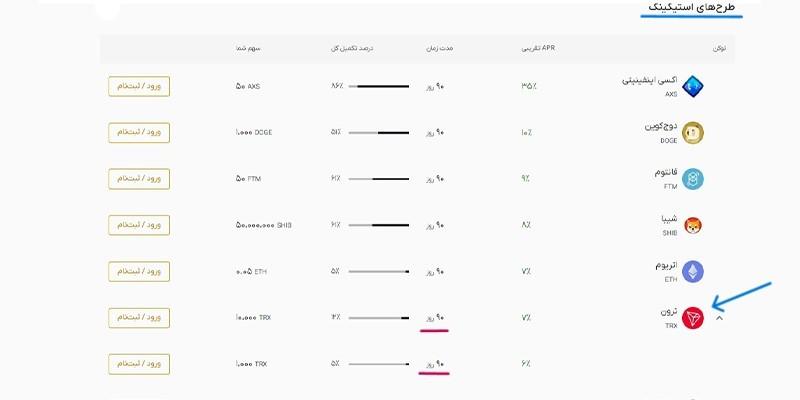This screenshot has height=400, width=800.
Task: Click the staking plans heading
Action: coord(691,8)
